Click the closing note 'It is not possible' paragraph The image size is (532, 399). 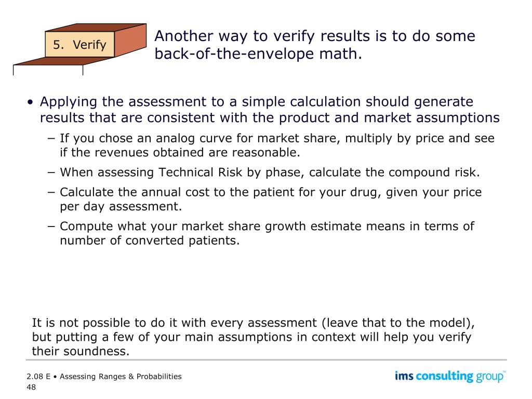pos(253,337)
